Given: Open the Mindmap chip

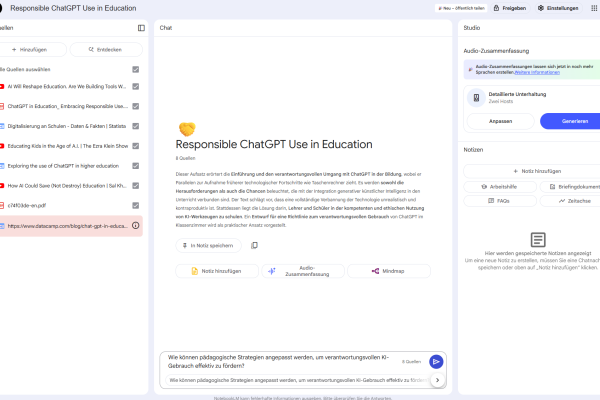Looking at the screenshot, I should coord(389,271).
